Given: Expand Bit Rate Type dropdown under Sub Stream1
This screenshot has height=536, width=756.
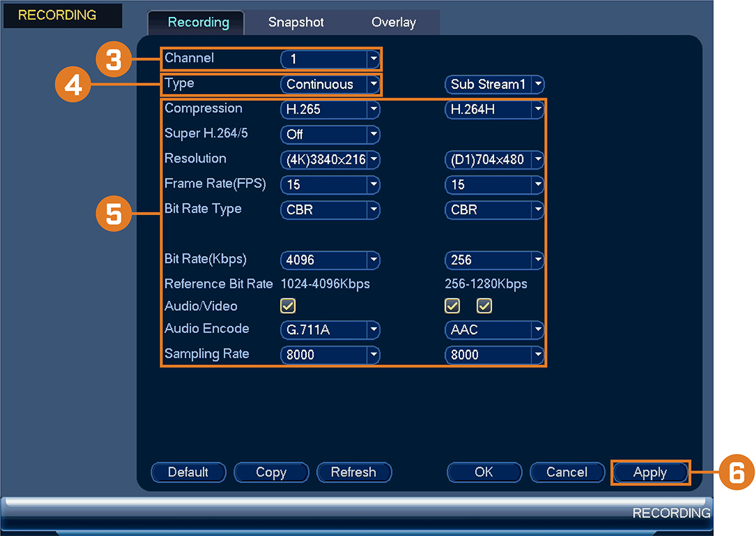Looking at the screenshot, I should coord(495,210).
